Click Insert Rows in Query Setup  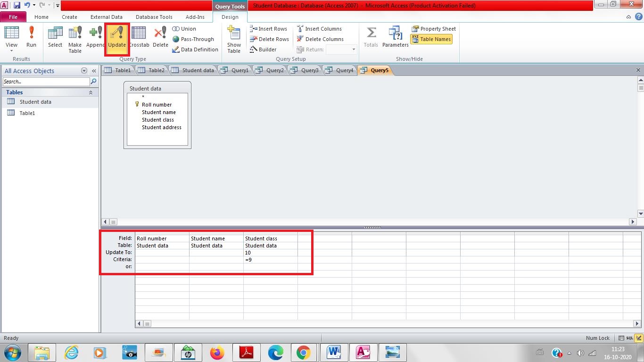tap(268, 29)
